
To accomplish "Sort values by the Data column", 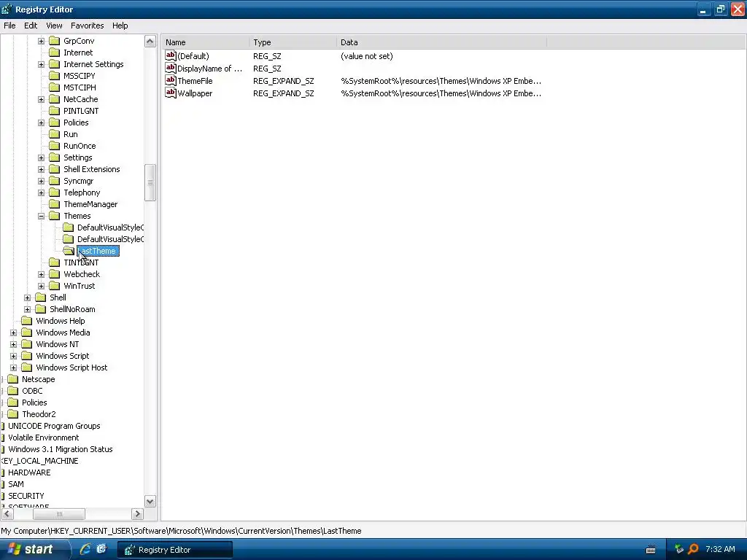I will [x=441, y=42].
